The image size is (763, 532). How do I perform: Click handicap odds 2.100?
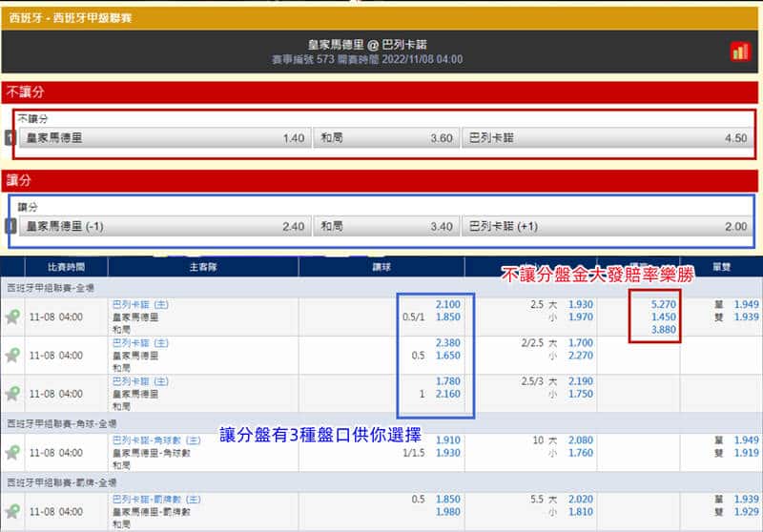447,304
